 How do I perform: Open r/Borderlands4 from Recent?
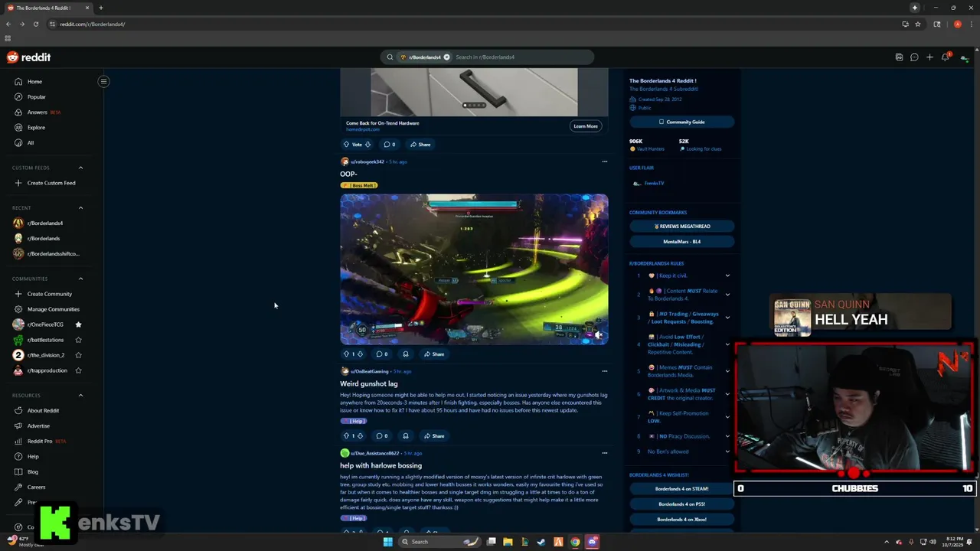(45, 223)
